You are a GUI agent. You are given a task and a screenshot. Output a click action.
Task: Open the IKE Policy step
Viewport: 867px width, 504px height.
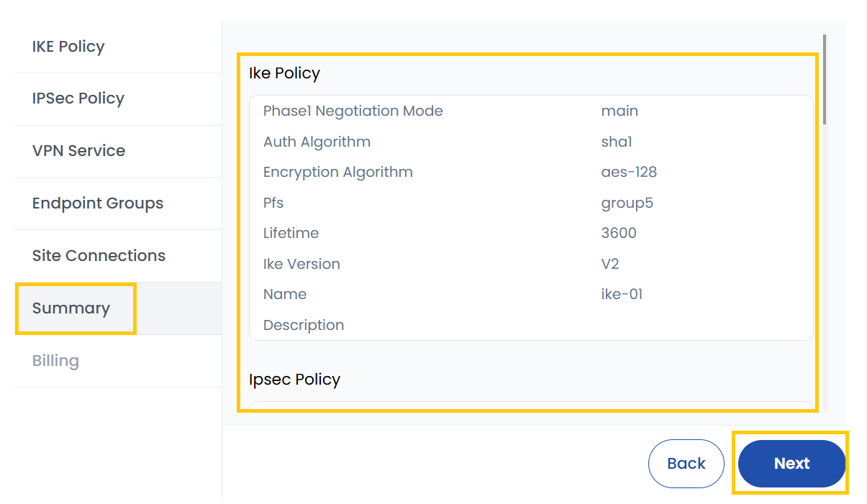pyautogui.click(x=68, y=47)
